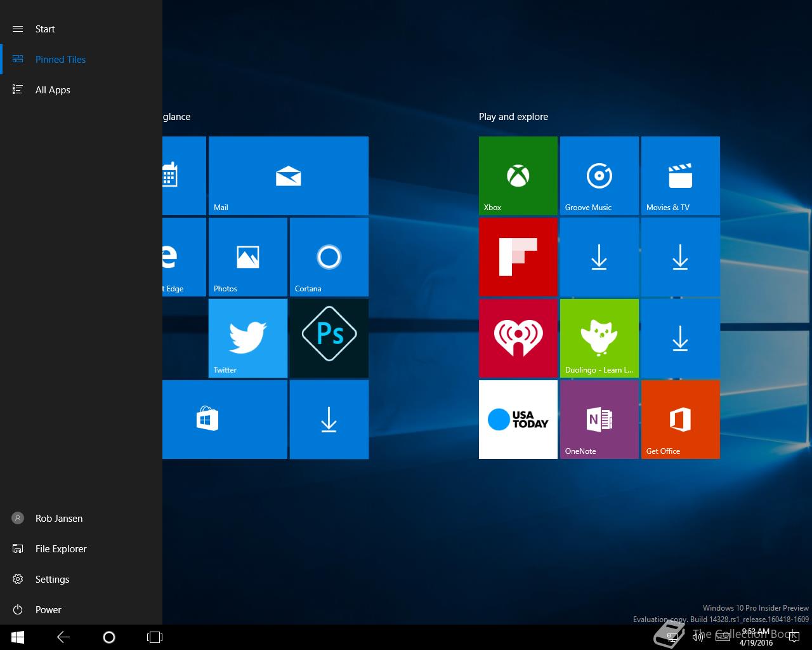This screenshot has width=812, height=650.
Task: Launch the Xbox tile
Action: tap(518, 176)
